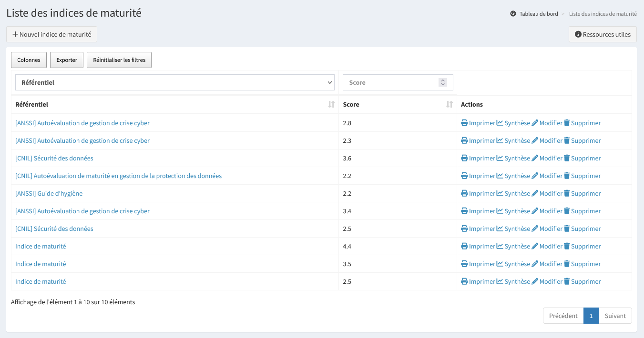The image size is (644, 338).
Task: Open the Colonnes visibility menu
Action: pos(29,60)
